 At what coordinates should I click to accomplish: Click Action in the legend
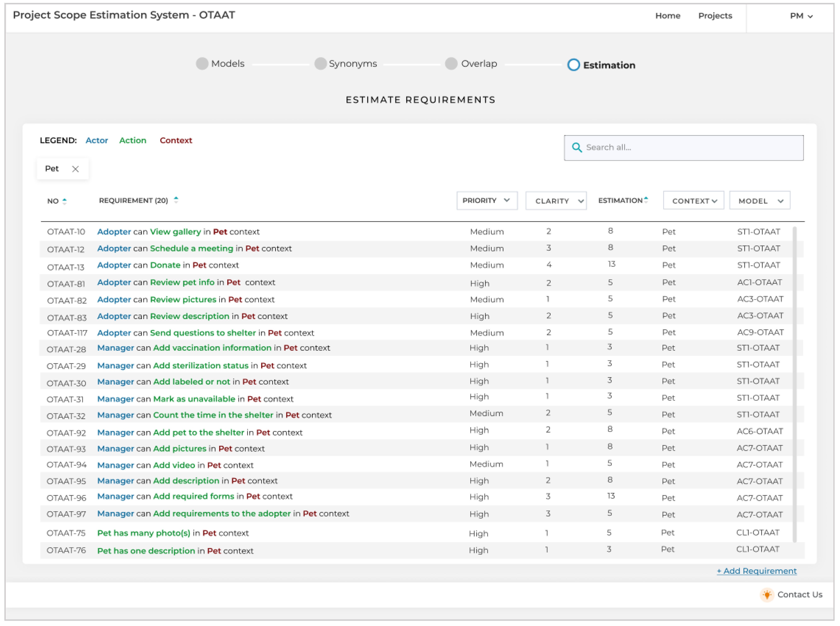(x=133, y=140)
